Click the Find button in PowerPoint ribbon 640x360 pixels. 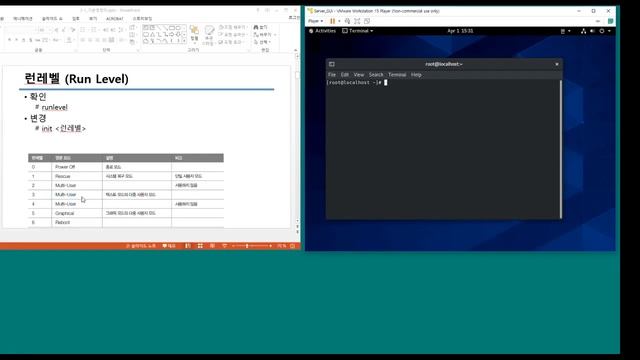260,27
